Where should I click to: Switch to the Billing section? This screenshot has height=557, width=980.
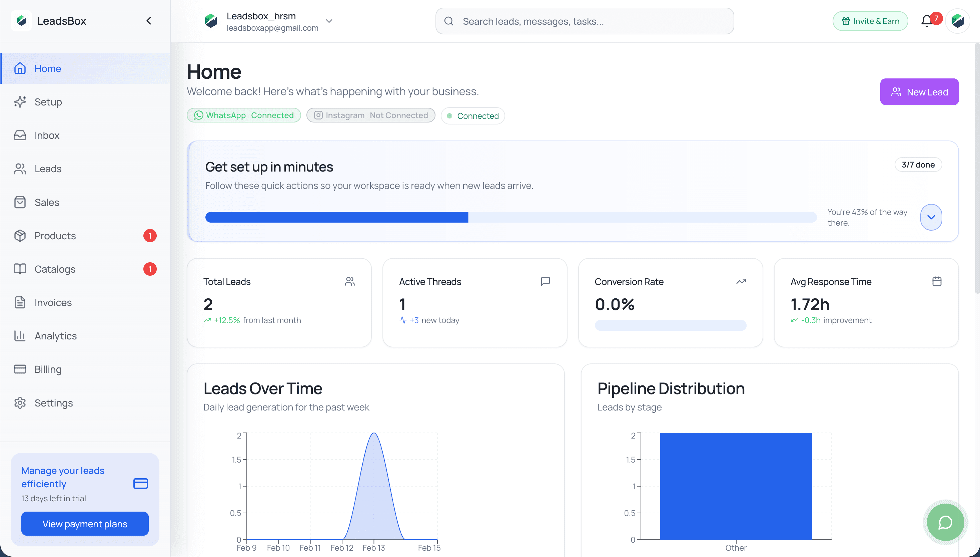pos(48,369)
